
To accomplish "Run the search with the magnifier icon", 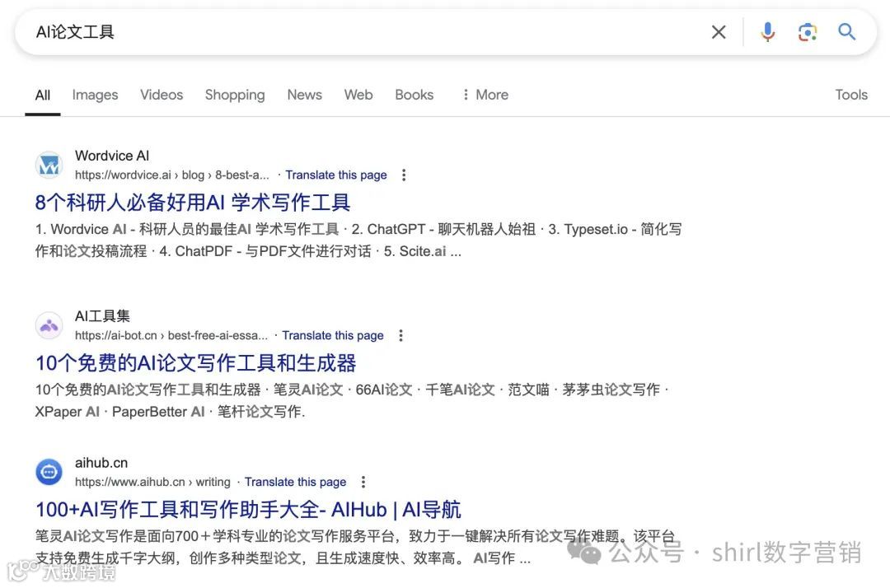I will 847,32.
